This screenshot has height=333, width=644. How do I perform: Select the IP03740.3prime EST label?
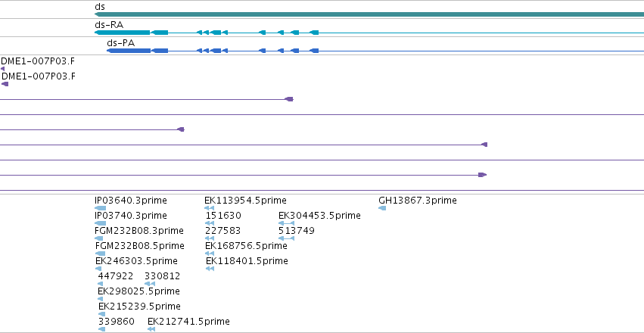pos(131,216)
